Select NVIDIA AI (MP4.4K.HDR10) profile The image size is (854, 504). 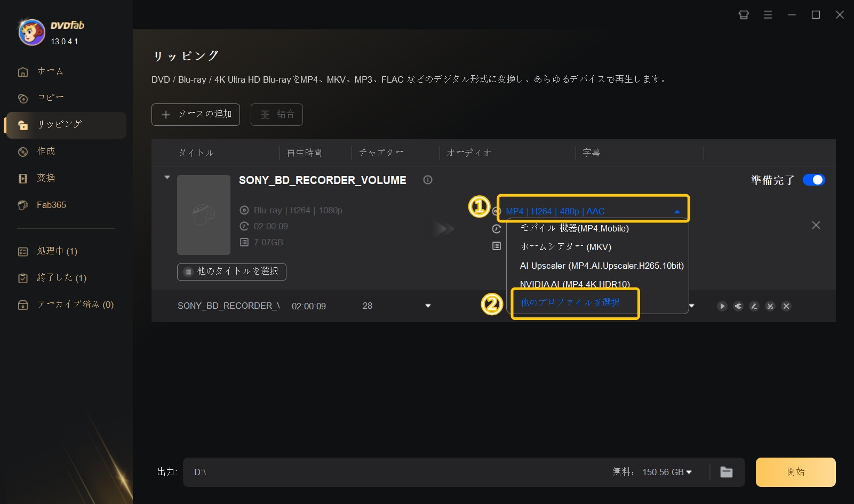coord(574,284)
